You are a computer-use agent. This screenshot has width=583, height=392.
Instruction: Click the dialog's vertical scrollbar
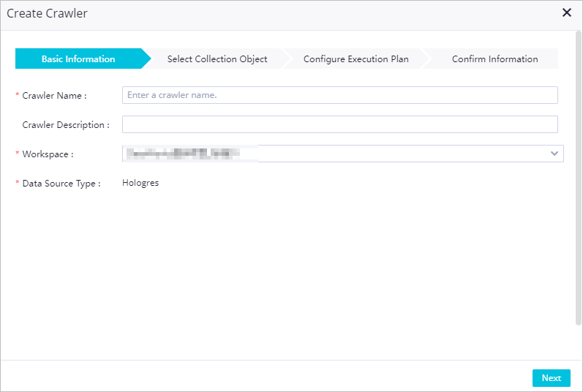tap(578, 178)
